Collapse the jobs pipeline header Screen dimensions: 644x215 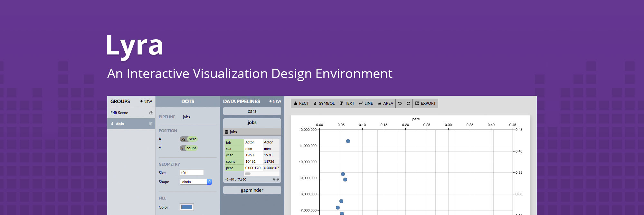tap(252, 122)
